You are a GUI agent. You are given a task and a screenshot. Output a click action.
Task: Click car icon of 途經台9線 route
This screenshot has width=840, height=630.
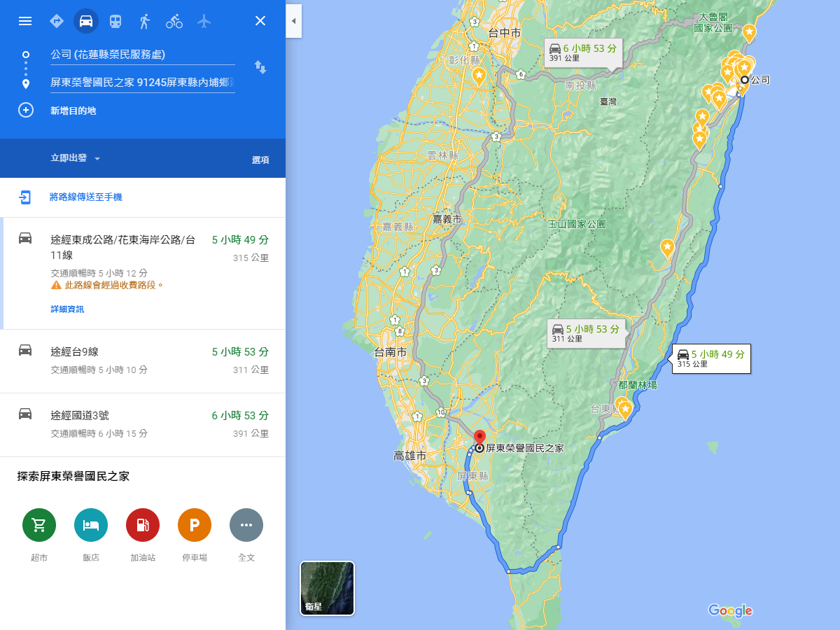click(x=25, y=350)
